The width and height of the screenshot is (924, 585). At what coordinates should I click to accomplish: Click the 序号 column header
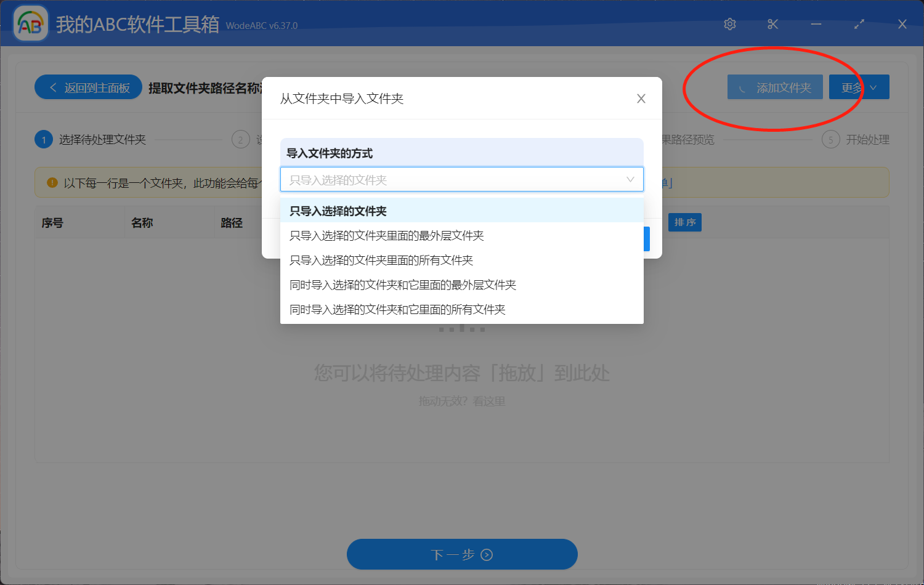pyautogui.click(x=52, y=222)
